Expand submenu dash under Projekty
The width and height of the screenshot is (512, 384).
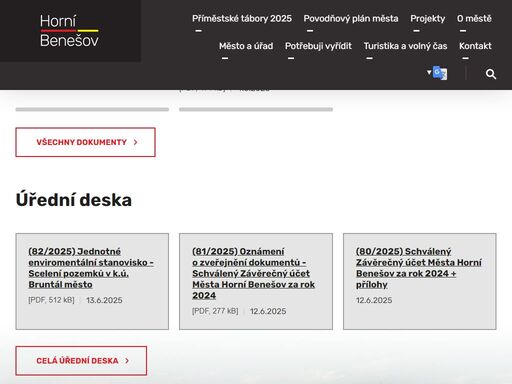416,31
